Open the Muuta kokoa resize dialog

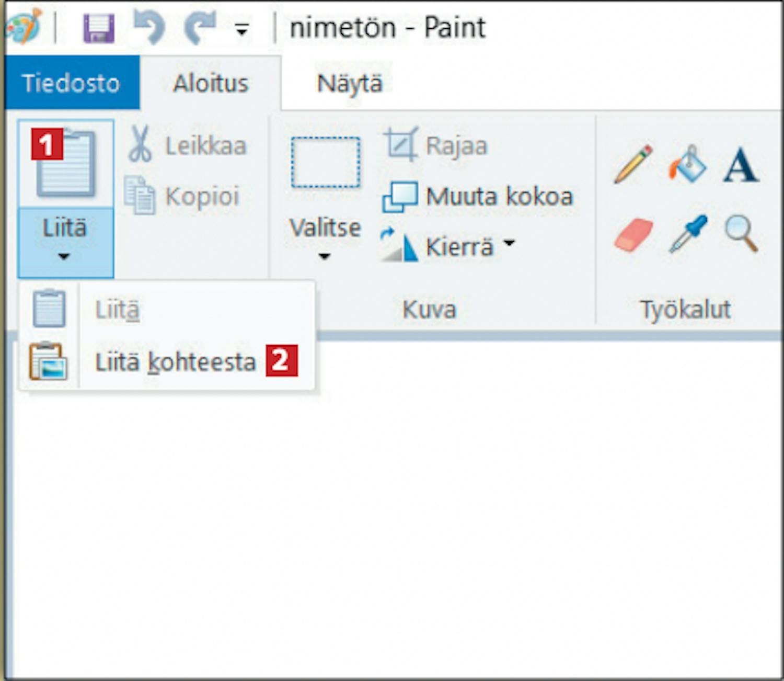pos(478,197)
